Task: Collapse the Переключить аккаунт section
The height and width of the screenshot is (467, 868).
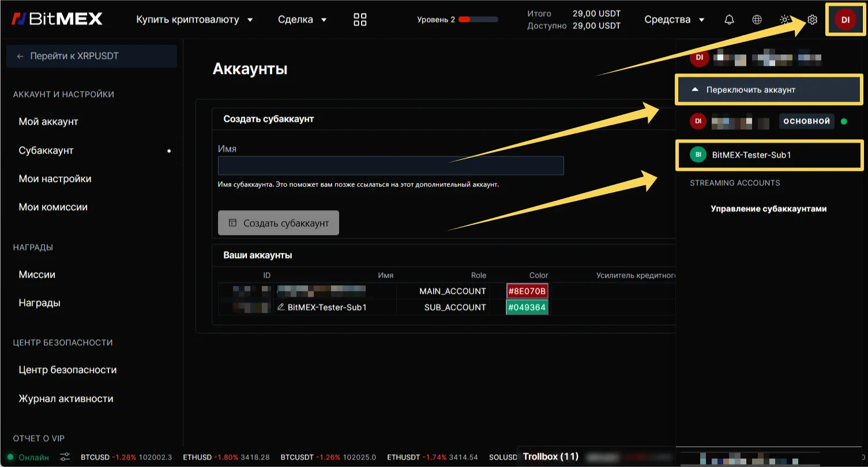Action: pos(768,90)
